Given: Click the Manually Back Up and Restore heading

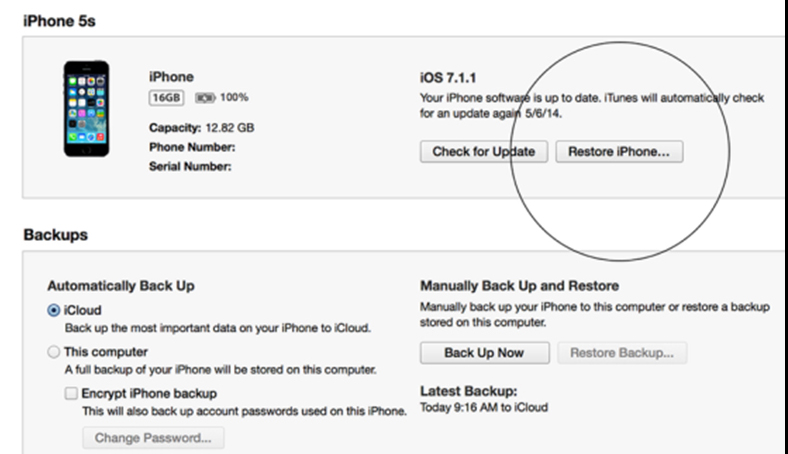Looking at the screenshot, I should [x=519, y=285].
